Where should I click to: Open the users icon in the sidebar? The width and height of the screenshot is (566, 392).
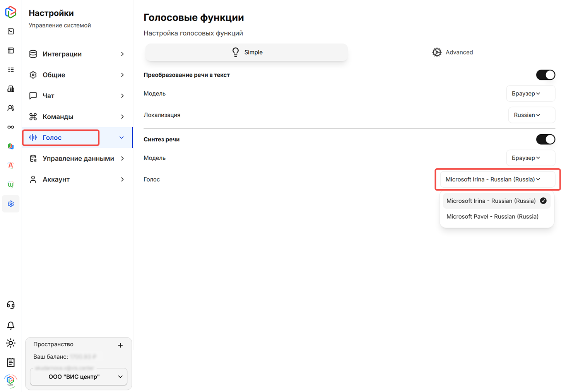point(10,108)
